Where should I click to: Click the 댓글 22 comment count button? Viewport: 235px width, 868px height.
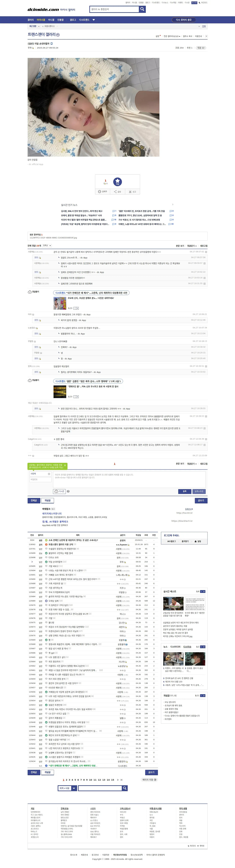201,48
